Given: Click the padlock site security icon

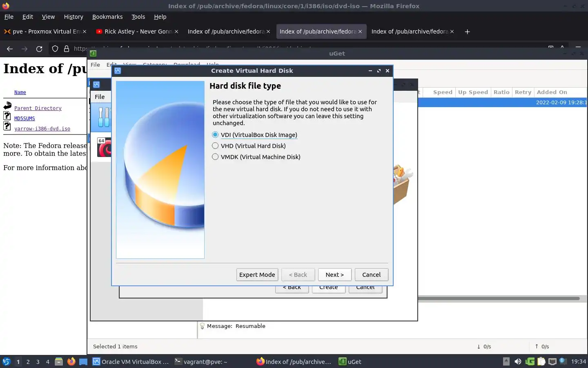Looking at the screenshot, I should pos(67,49).
